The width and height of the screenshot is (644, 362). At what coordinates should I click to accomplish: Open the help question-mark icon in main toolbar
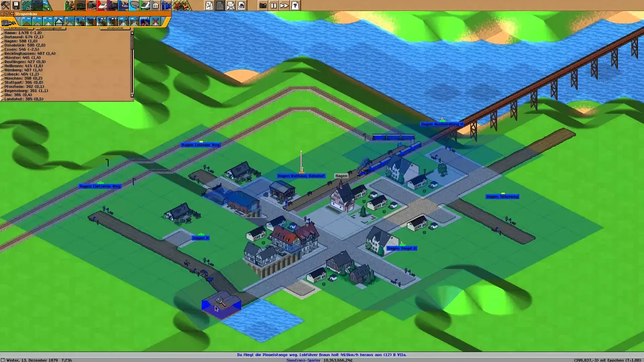click(295, 5)
